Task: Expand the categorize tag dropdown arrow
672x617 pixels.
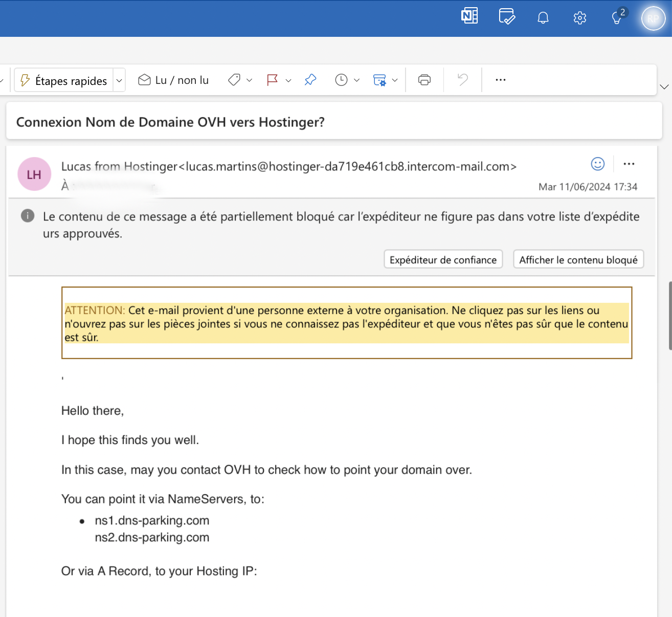Action: click(x=250, y=80)
